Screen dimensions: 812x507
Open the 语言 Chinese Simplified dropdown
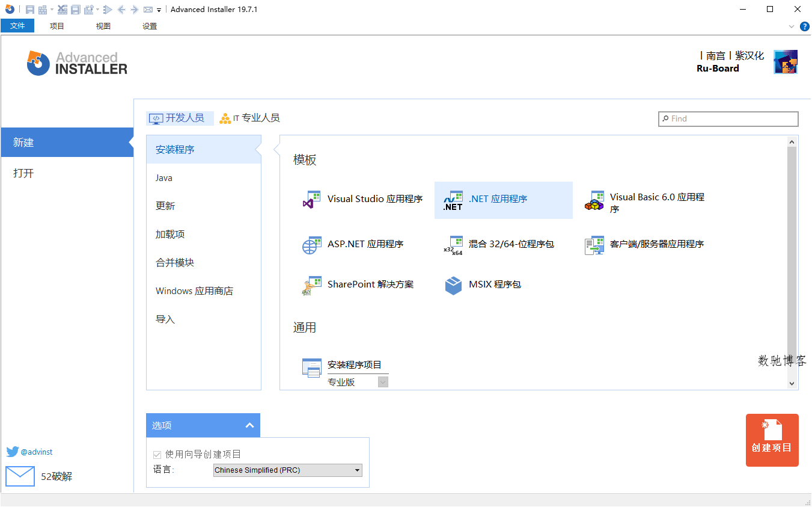coord(288,470)
